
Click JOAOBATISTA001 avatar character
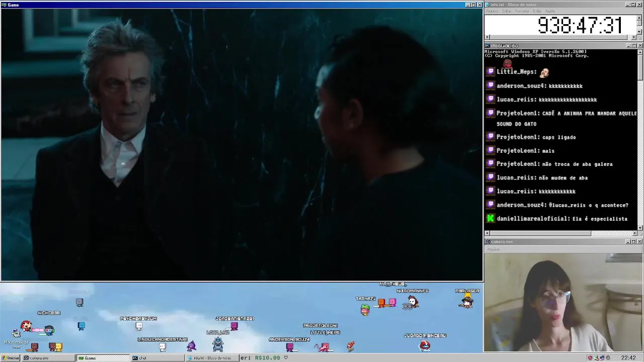click(234, 326)
